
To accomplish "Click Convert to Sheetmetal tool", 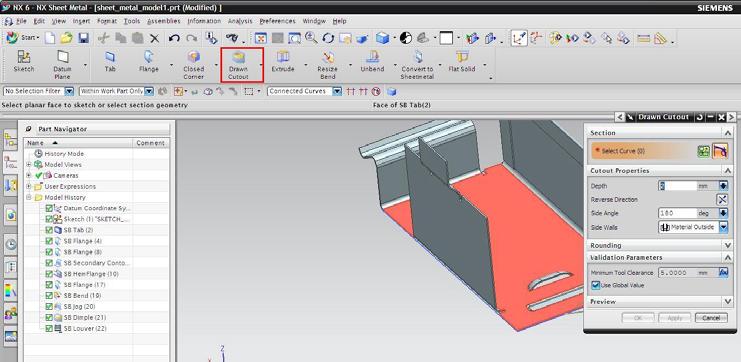I will (x=417, y=64).
